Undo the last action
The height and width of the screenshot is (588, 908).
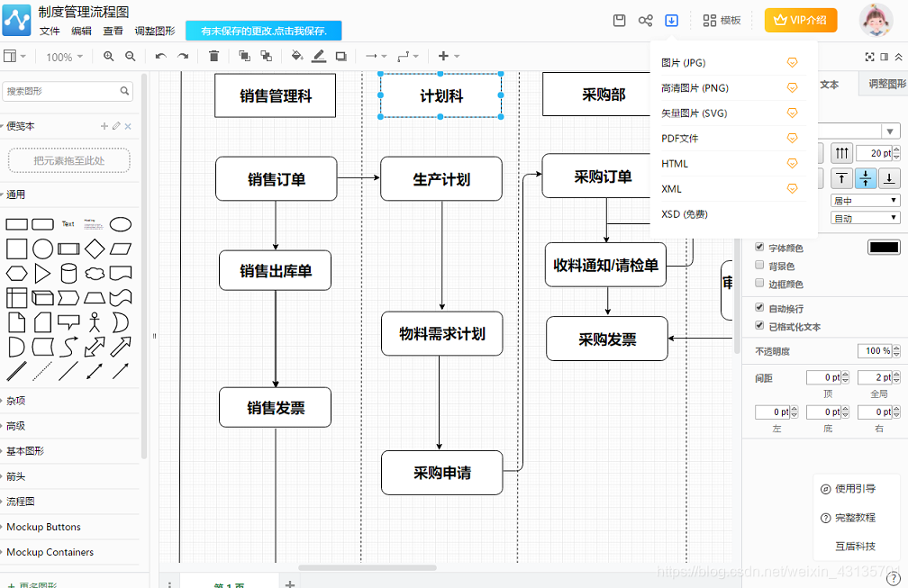pyautogui.click(x=162, y=56)
